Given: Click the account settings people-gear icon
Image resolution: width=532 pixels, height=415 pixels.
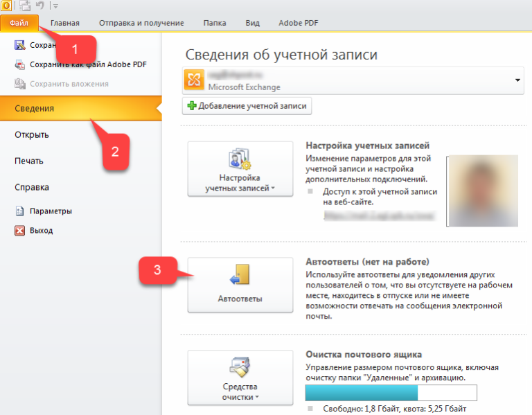Looking at the screenshot, I should tap(240, 159).
